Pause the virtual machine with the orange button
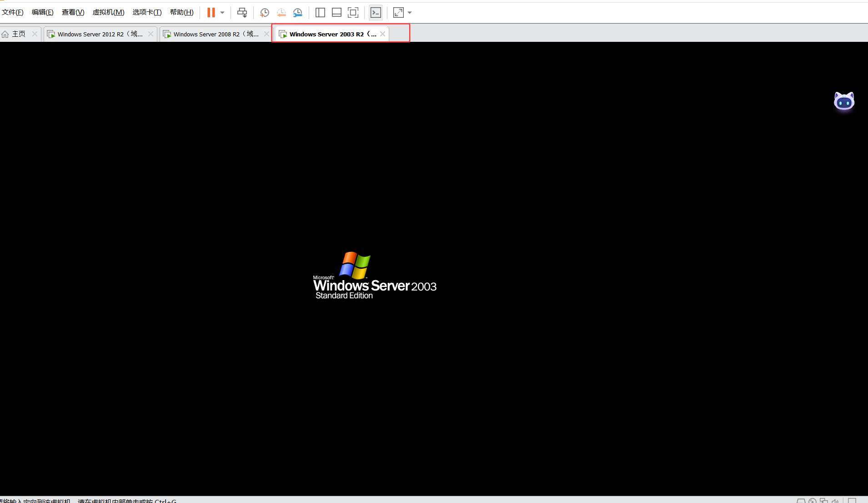This screenshot has width=868, height=503. [211, 13]
